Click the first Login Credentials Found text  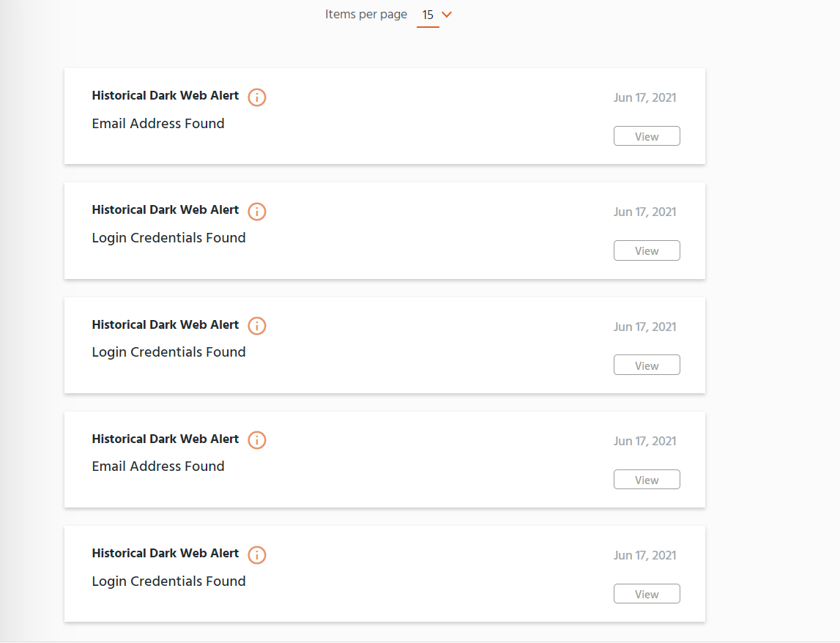point(168,238)
